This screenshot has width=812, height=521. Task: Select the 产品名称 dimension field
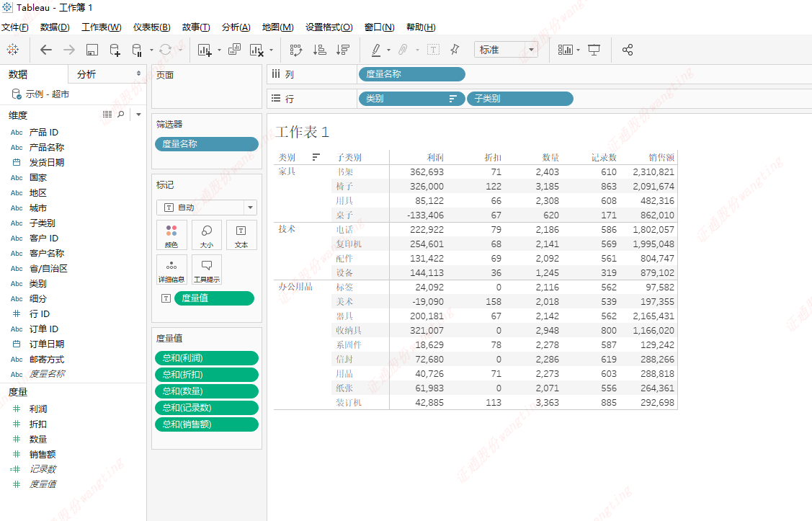point(47,148)
